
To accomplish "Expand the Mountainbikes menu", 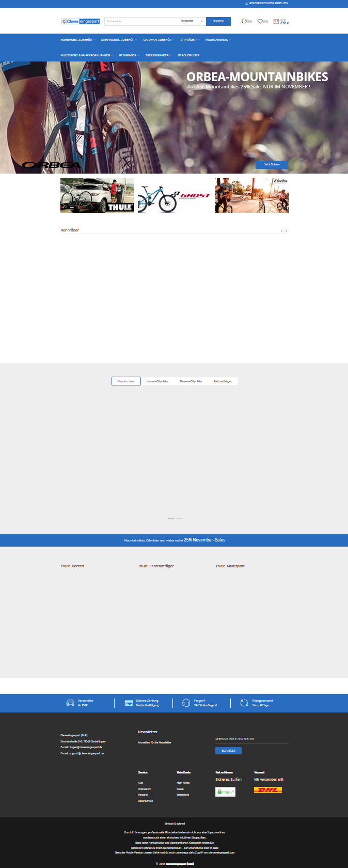I will tap(218, 40).
